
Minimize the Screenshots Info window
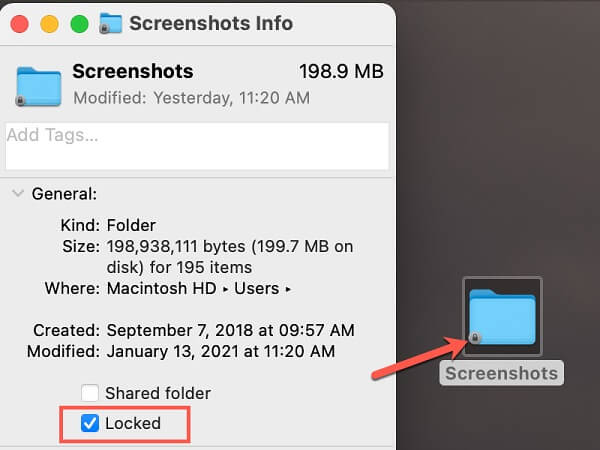pos(50,23)
